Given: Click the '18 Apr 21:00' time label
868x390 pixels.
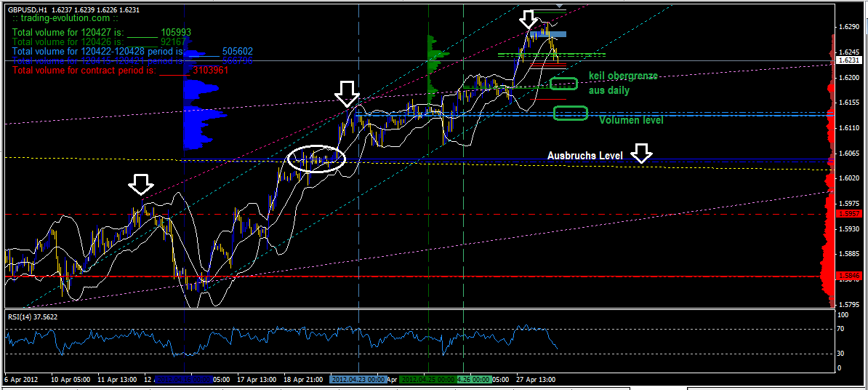Looking at the screenshot, I should click(x=303, y=380).
